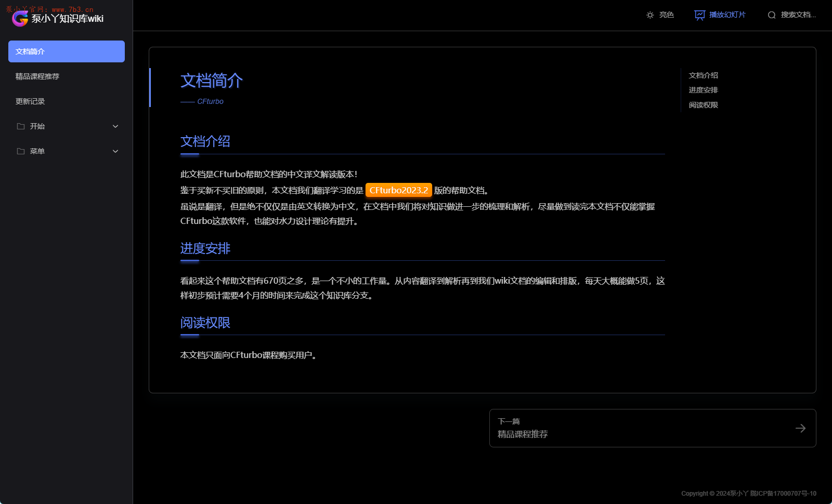Click the 文档介绍 section heading
This screenshot has height=504, width=832.
[205, 141]
